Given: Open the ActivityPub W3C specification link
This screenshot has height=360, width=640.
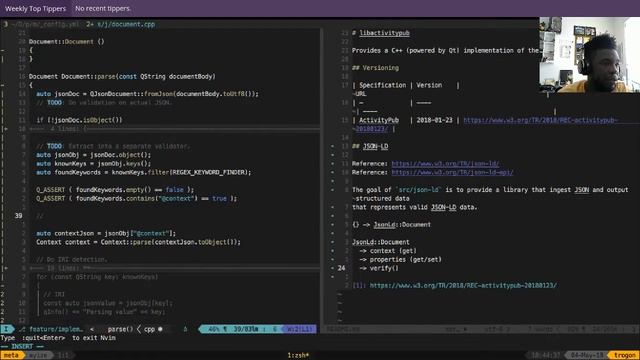Looking at the screenshot, I should coord(541,120).
